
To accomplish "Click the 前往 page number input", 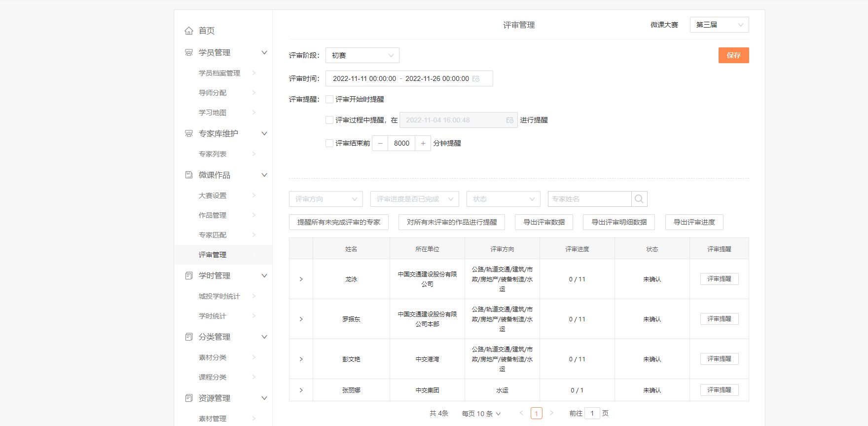I will pyautogui.click(x=592, y=413).
